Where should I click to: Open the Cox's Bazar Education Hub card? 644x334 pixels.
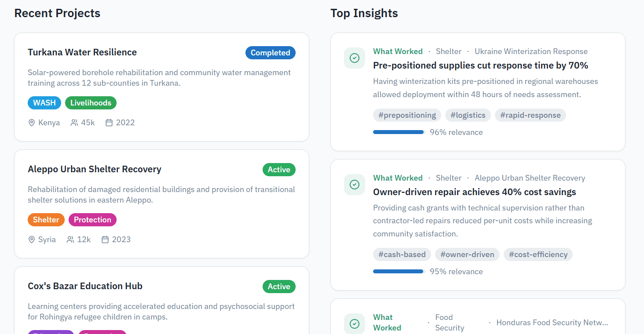(x=85, y=286)
